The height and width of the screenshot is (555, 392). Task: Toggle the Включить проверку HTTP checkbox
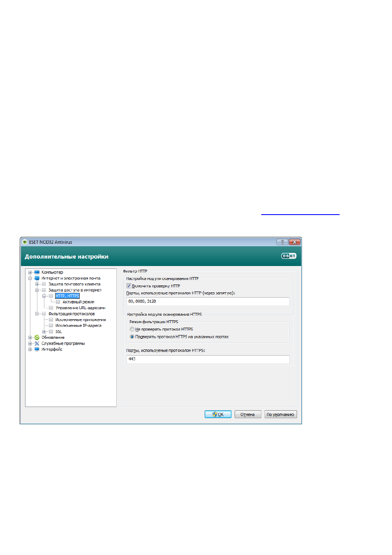point(129,286)
